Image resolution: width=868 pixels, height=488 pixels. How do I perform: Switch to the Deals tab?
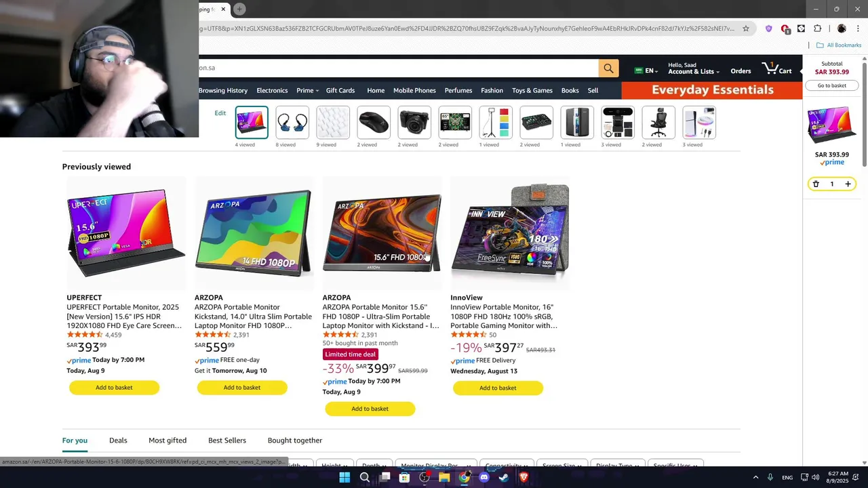pyautogui.click(x=118, y=441)
